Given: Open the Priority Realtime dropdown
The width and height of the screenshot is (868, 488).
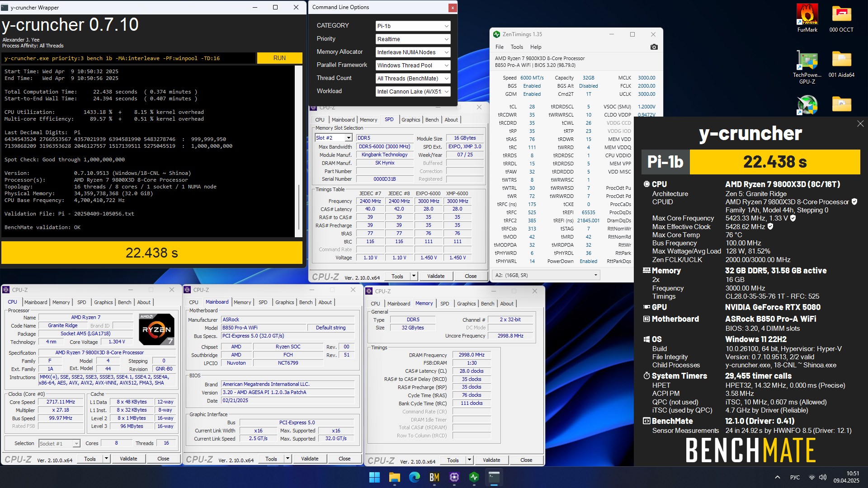Looking at the screenshot, I should (413, 39).
